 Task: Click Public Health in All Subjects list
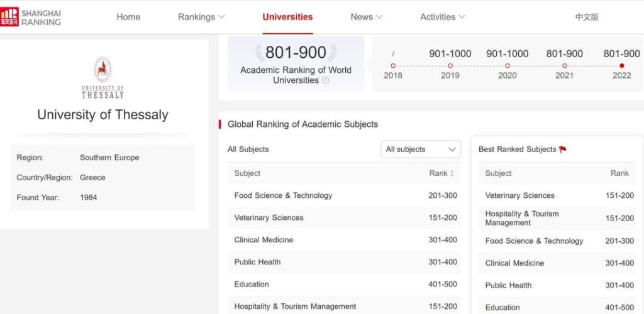pos(257,262)
